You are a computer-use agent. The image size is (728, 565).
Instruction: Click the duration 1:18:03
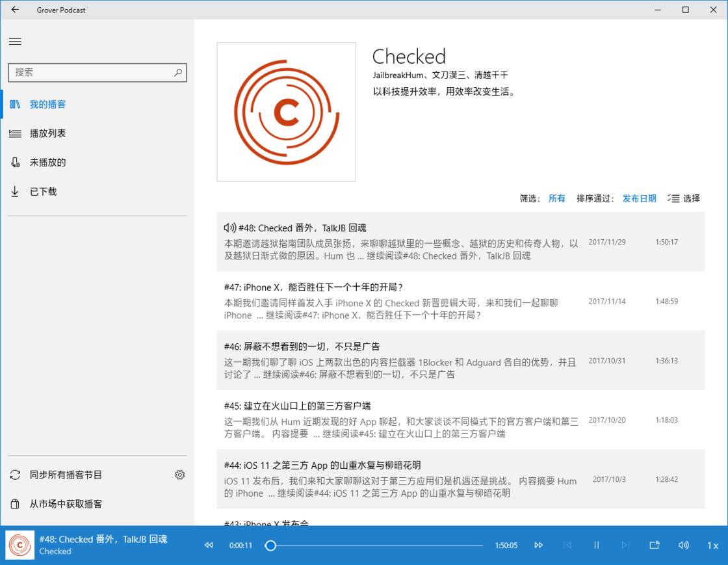pos(666,421)
